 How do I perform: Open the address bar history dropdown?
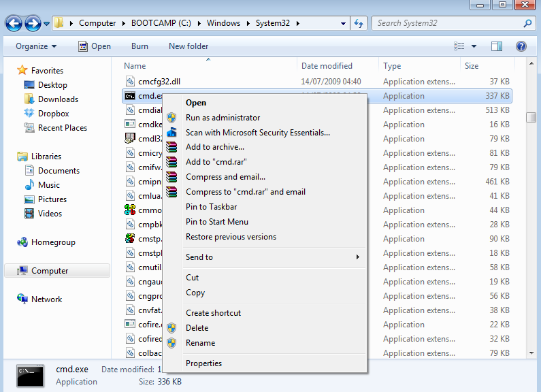[343, 23]
